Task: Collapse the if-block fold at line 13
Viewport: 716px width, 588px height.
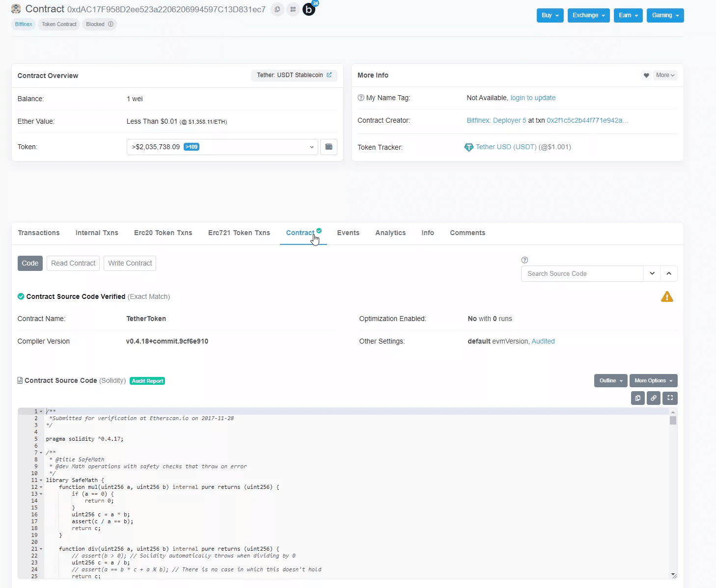Action: pos(41,494)
